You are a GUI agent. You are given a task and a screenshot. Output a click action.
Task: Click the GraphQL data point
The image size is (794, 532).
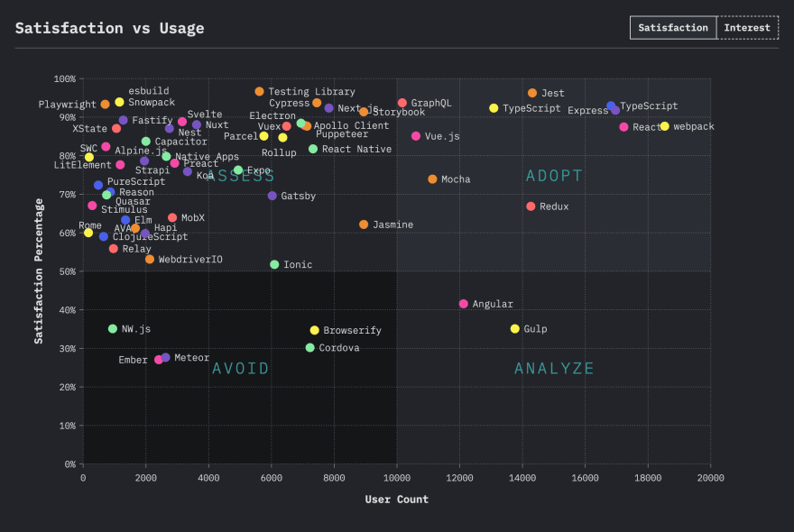(402, 104)
